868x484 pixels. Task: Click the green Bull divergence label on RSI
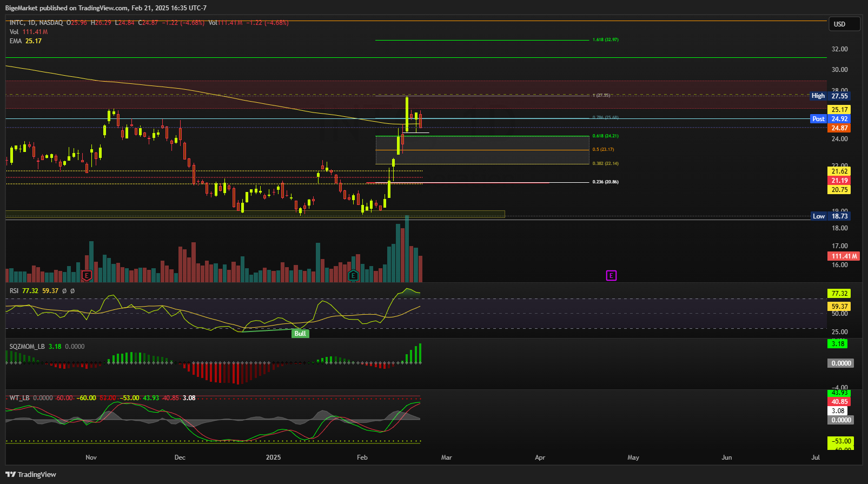(x=300, y=334)
